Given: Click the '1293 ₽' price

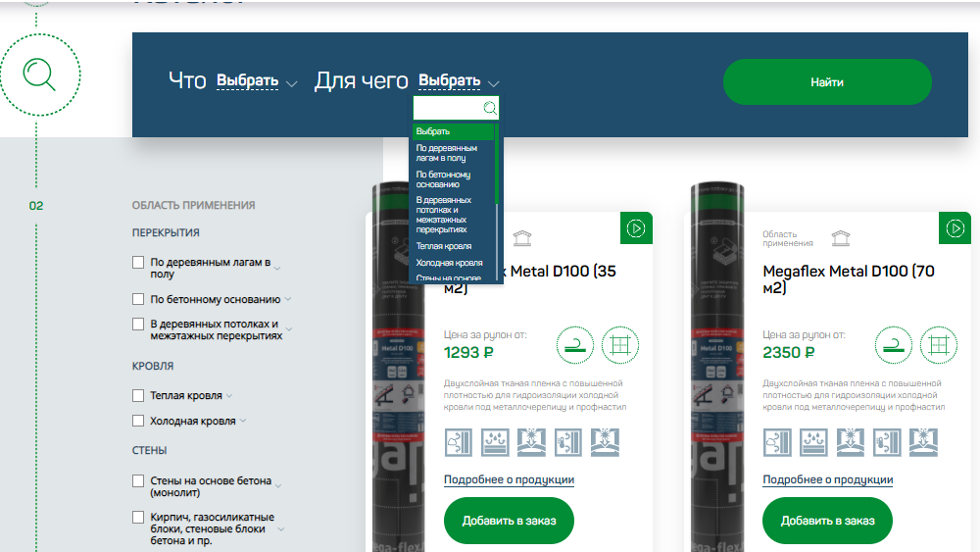Looking at the screenshot, I should 468,353.
